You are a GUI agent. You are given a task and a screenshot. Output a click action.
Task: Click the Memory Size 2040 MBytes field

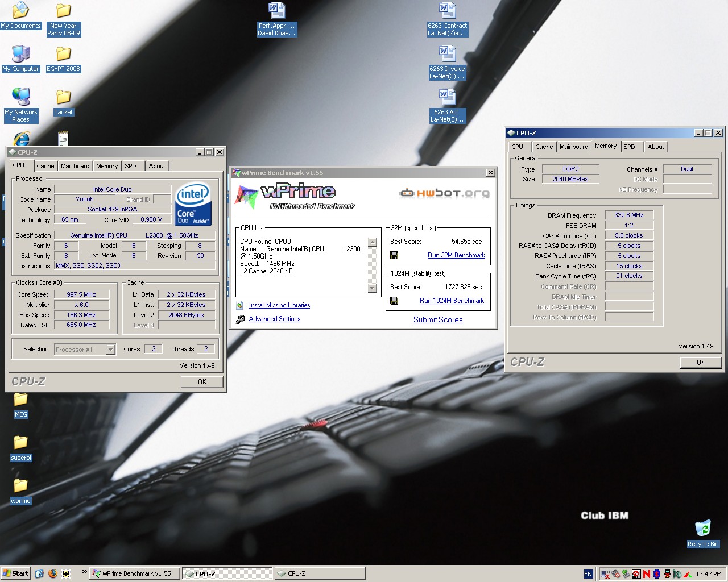(570, 179)
